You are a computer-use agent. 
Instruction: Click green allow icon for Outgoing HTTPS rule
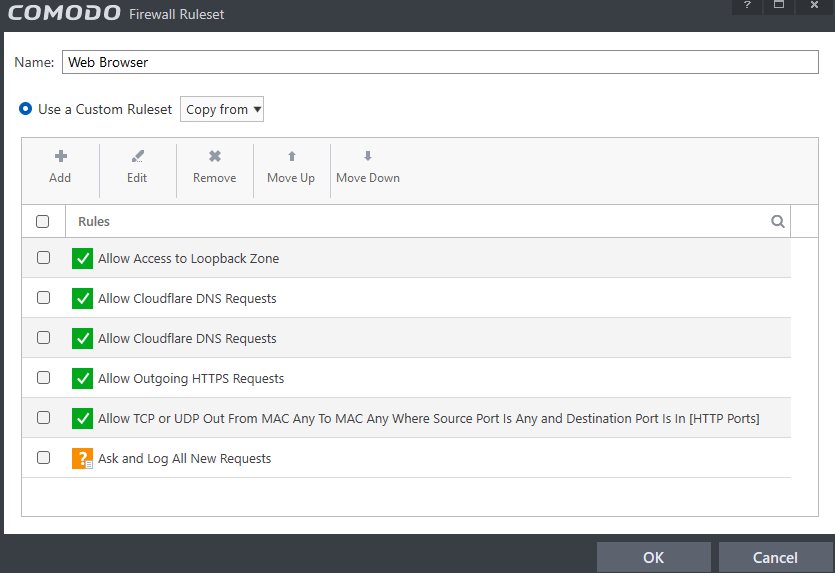[83, 378]
